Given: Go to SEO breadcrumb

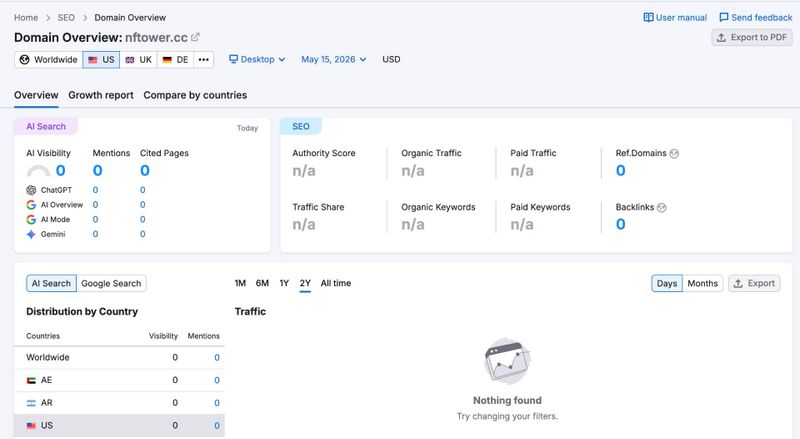Looking at the screenshot, I should (x=66, y=17).
